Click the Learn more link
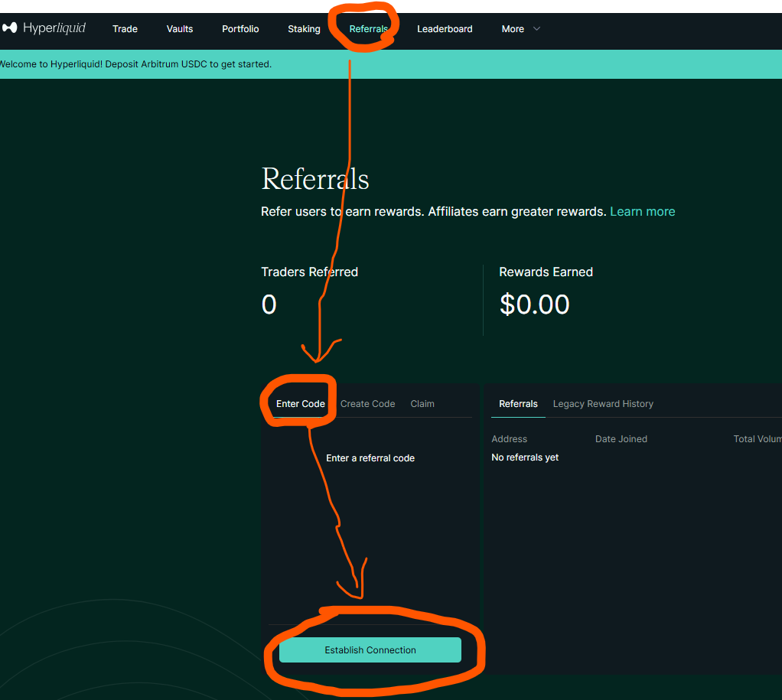Screen dimensions: 782x700 click(x=642, y=211)
